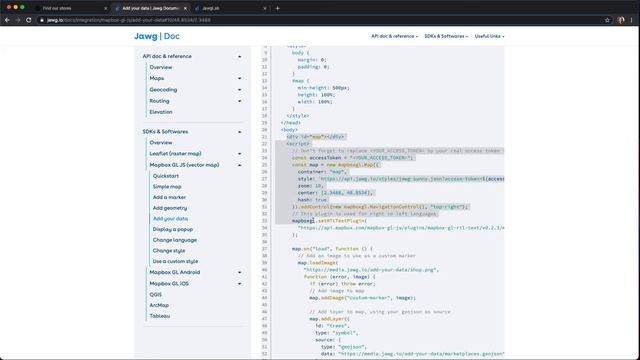Viewport: 640px width, 360px height.
Task: Open the Tableau sidebar link
Action: 160,316
